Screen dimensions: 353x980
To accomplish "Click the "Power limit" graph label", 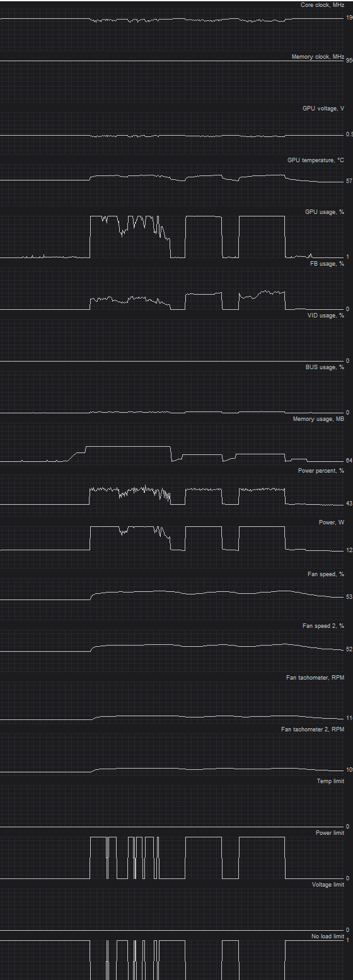I will 330,833.
